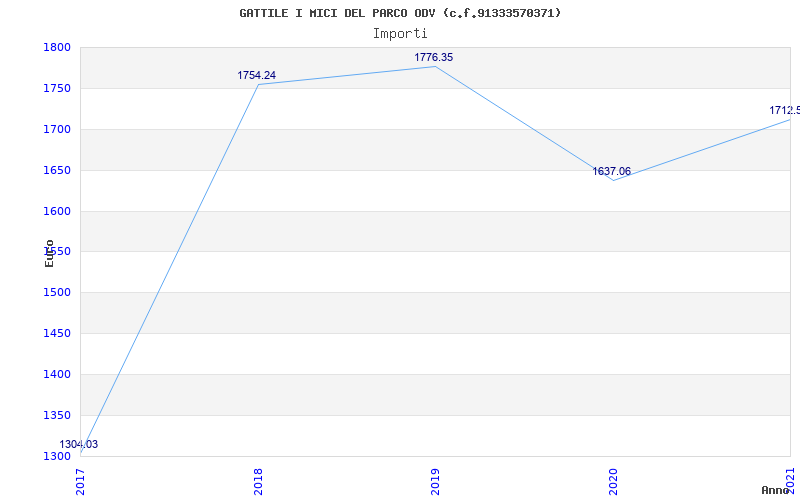Click the Anno x-axis title

click(777, 490)
